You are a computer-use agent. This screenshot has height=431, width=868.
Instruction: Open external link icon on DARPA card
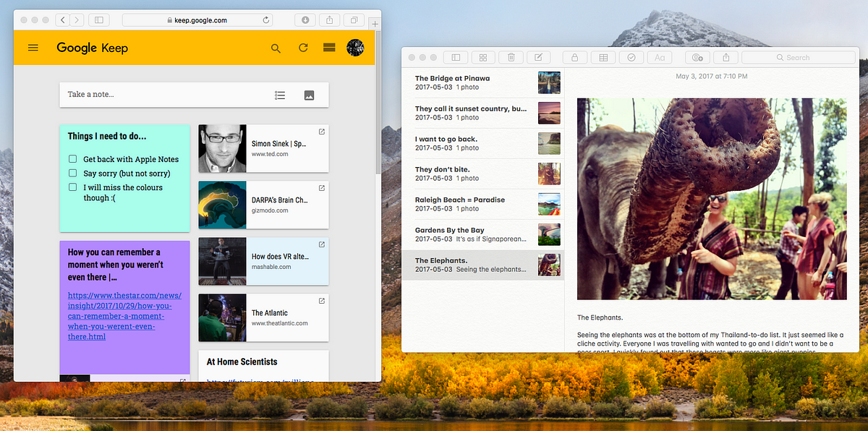pos(322,188)
